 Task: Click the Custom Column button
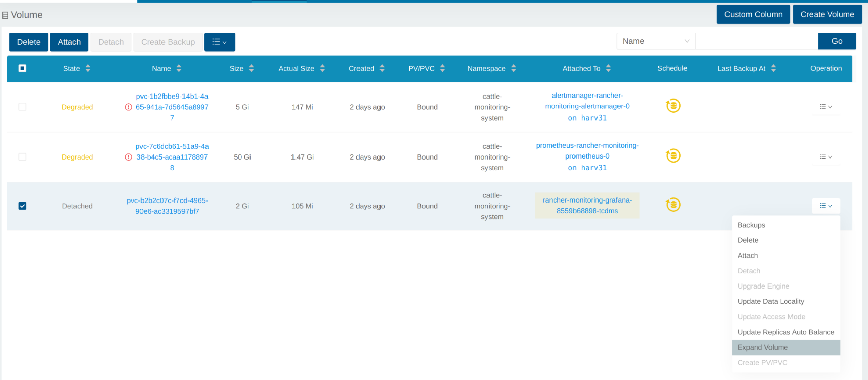(x=753, y=14)
